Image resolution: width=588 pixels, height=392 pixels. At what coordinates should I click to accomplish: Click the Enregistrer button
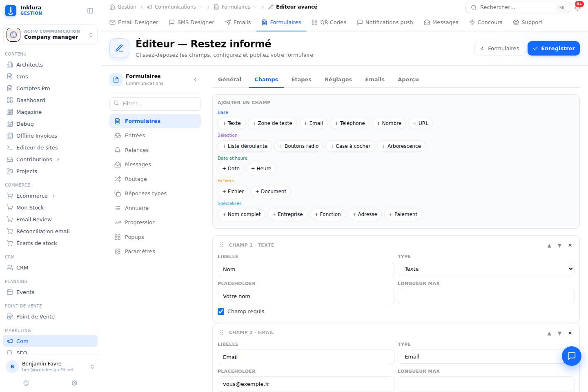point(553,48)
